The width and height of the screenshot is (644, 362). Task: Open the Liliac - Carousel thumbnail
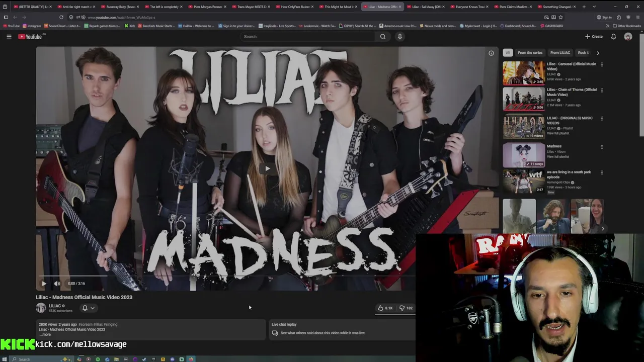[523, 73]
